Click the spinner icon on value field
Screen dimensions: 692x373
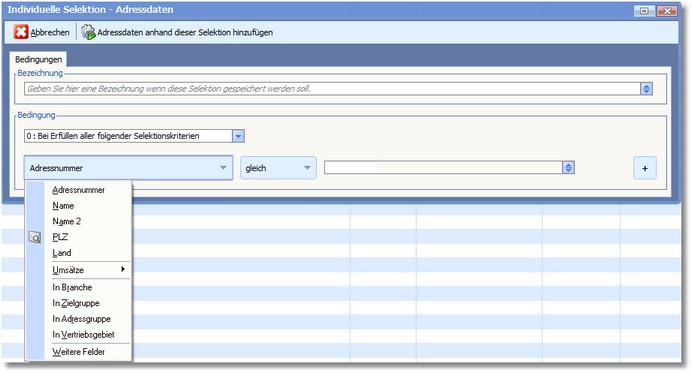coord(568,168)
